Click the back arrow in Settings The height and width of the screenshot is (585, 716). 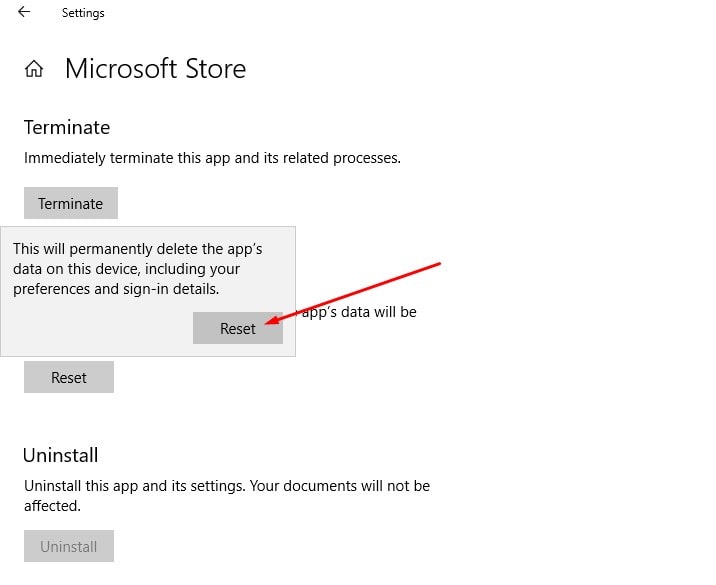(x=24, y=13)
